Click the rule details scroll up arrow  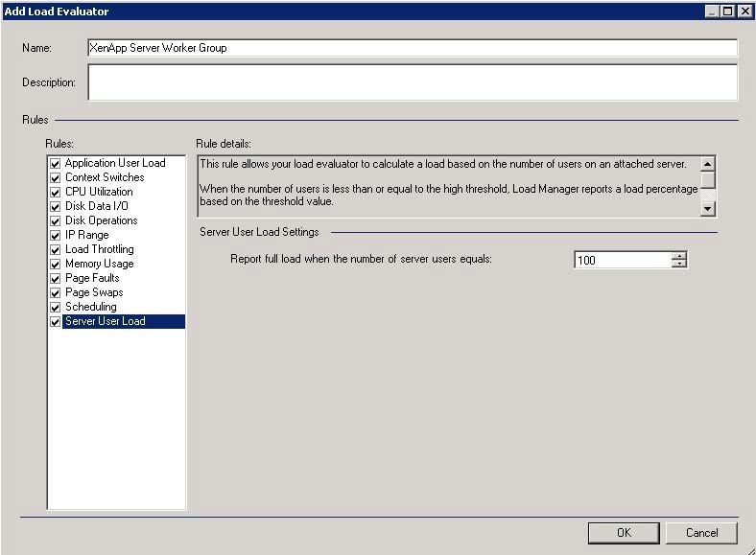pos(707,164)
